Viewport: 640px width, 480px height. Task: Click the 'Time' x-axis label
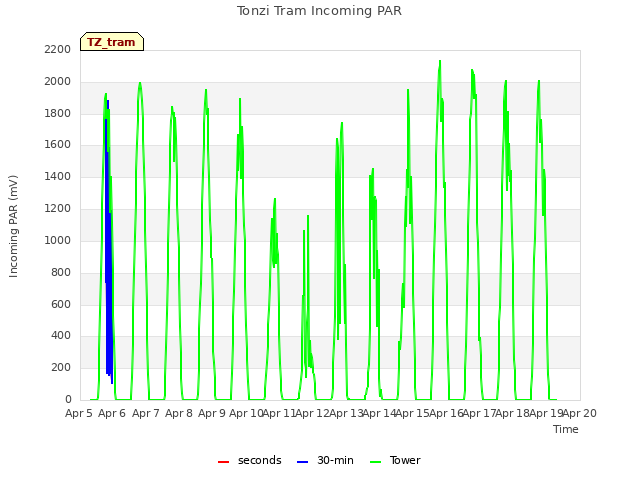click(x=566, y=429)
